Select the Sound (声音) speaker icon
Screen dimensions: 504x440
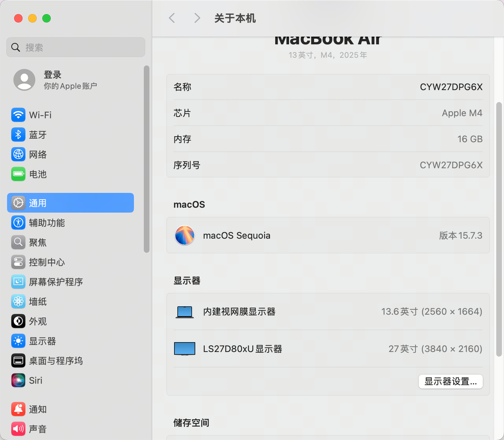pos(18,429)
